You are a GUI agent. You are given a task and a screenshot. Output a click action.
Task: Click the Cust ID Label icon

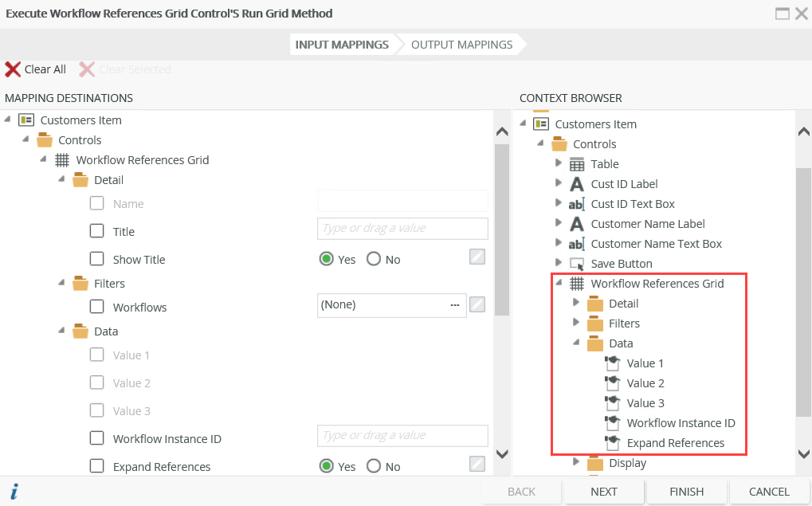click(577, 184)
